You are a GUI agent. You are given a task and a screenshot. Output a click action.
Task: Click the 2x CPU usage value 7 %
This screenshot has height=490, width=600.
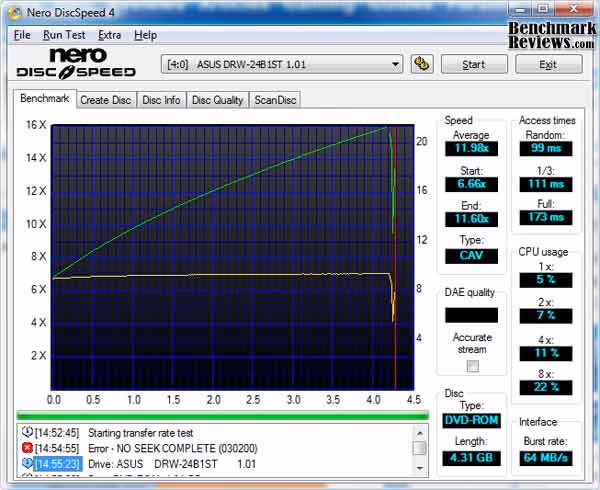click(x=546, y=316)
